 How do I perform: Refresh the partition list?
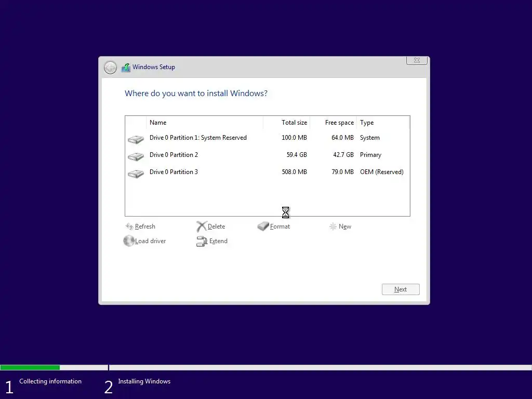click(145, 227)
